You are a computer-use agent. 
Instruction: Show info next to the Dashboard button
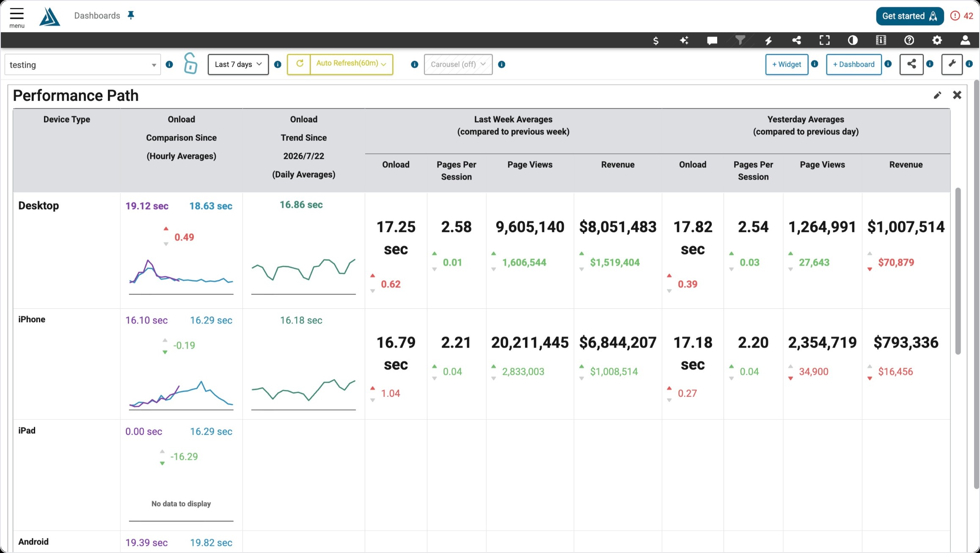(888, 64)
